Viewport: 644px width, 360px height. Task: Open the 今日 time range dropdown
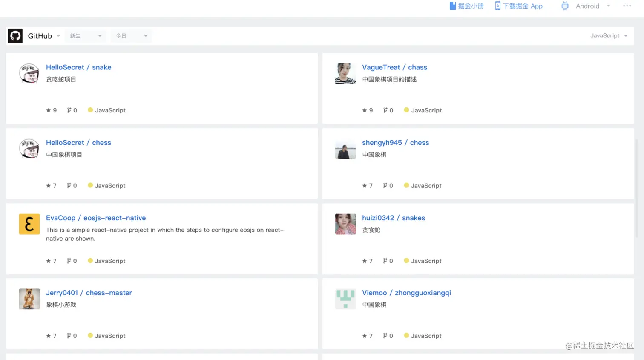132,36
